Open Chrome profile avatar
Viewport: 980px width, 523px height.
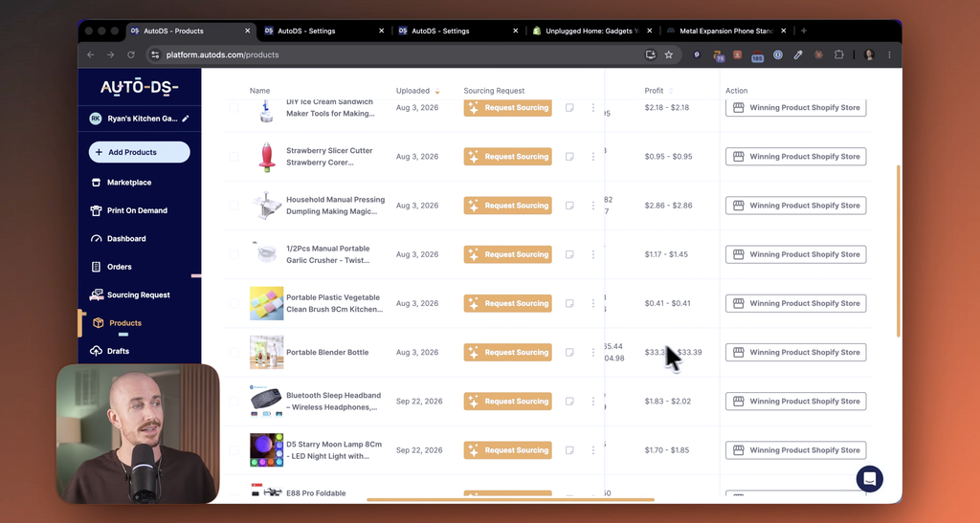869,54
